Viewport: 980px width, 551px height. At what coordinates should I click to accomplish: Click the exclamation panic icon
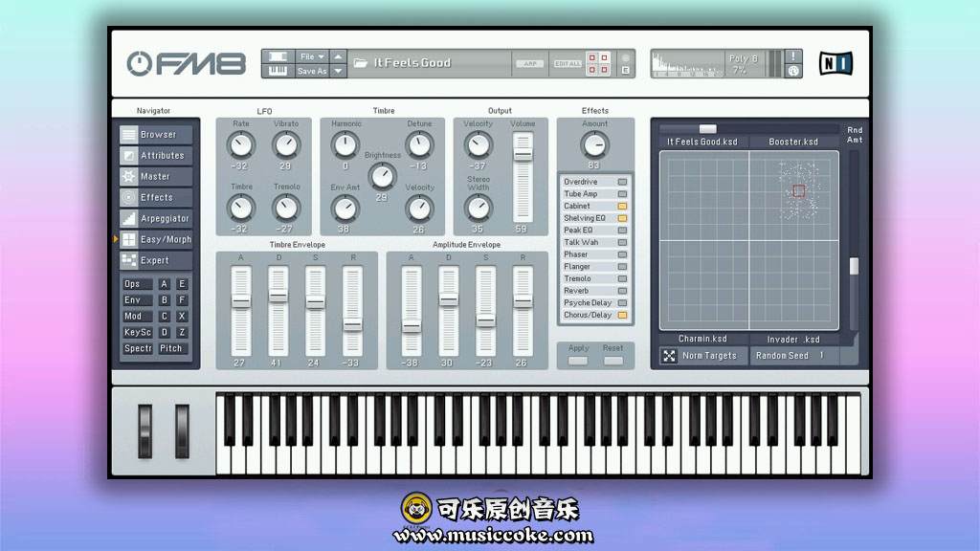pyautogui.click(x=793, y=56)
